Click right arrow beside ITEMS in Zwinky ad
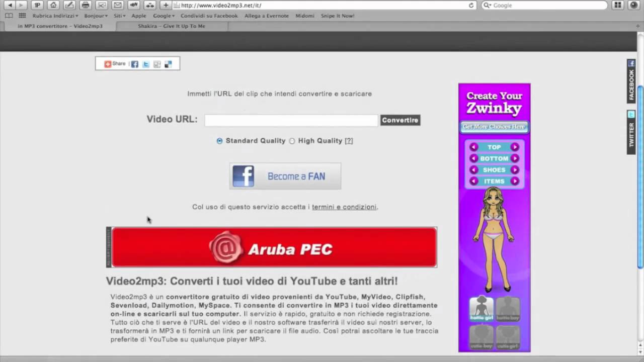644x362 pixels. pos(515,181)
